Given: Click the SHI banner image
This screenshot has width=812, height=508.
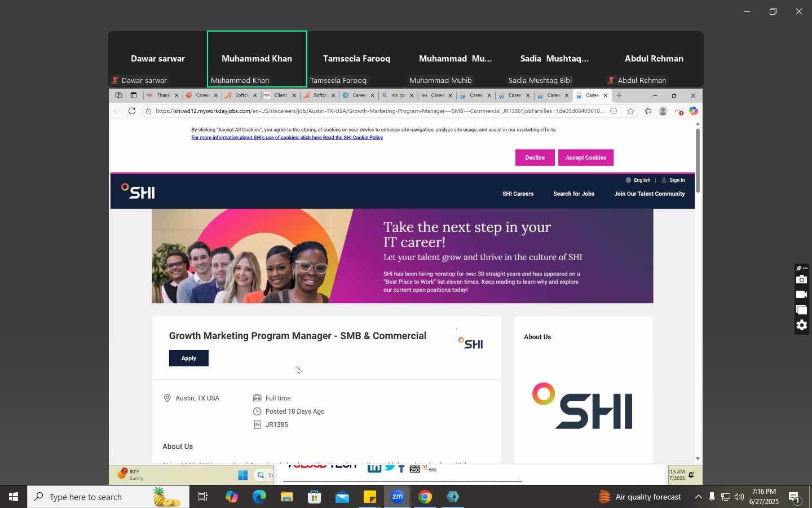Looking at the screenshot, I should point(403,256).
